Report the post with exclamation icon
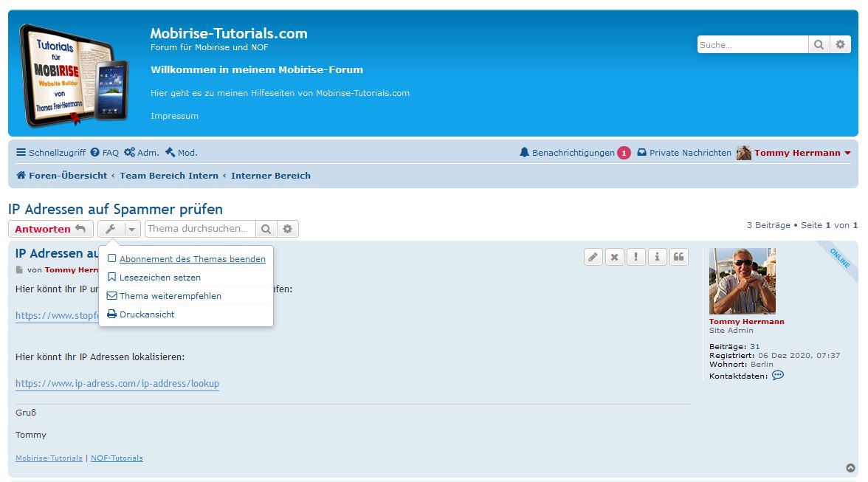 click(635, 257)
